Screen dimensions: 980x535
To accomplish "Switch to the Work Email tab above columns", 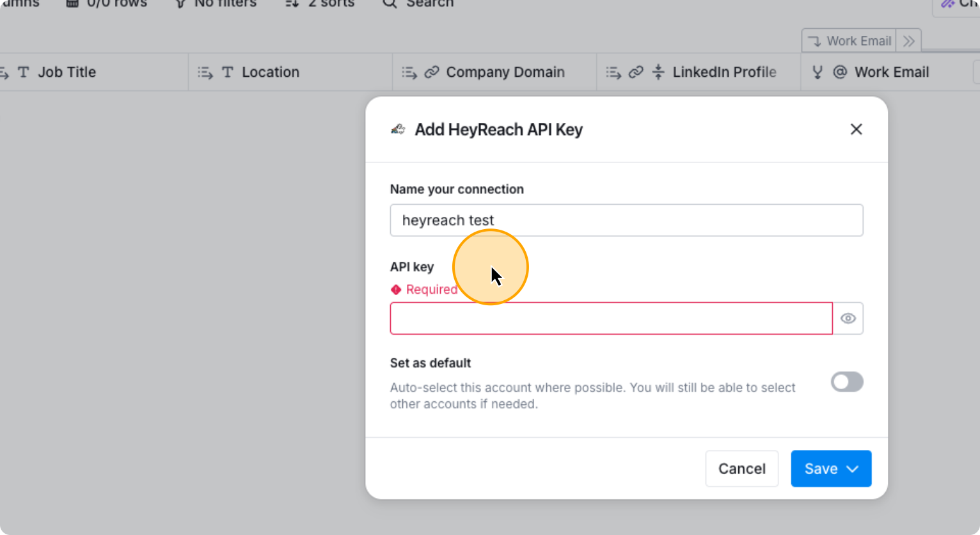I will 849,41.
